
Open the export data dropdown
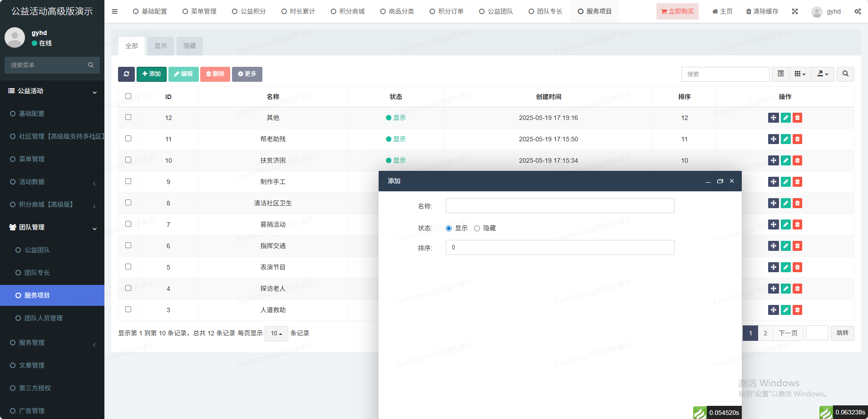pyautogui.click(x=823, y=74)
